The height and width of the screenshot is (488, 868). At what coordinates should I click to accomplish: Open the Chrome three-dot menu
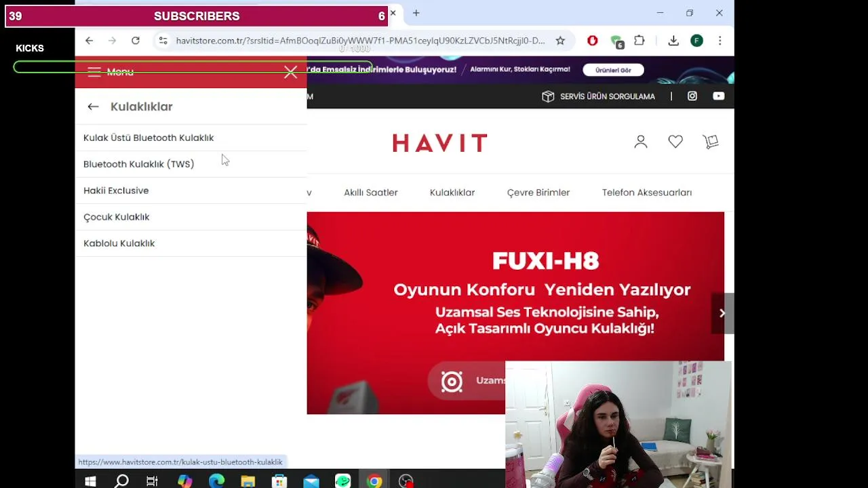719,41
